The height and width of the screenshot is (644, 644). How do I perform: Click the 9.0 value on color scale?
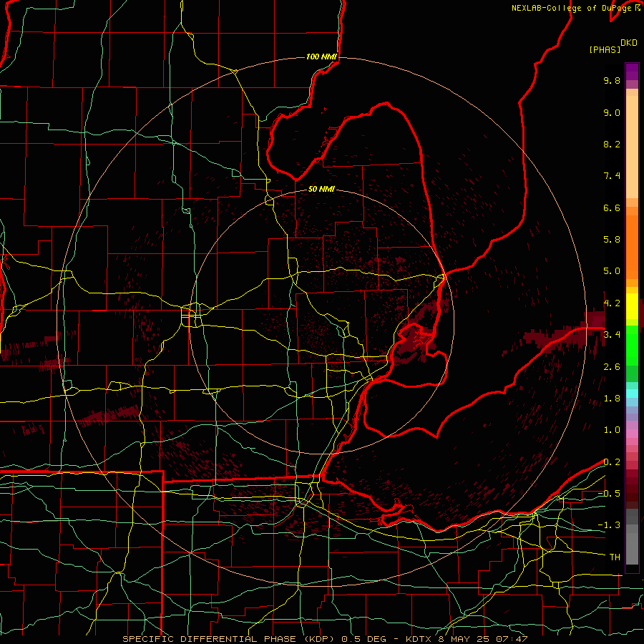pyautogui.click(x=612, y=112)
